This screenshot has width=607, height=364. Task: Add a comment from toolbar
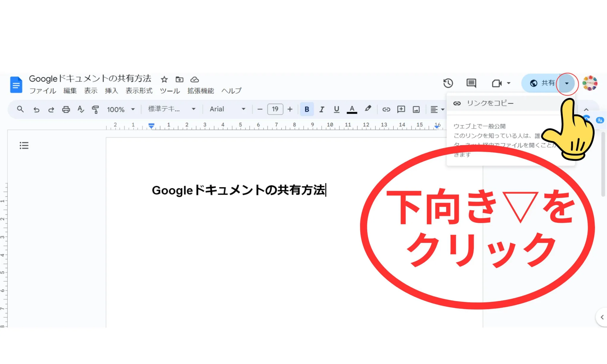pos(401,109)
